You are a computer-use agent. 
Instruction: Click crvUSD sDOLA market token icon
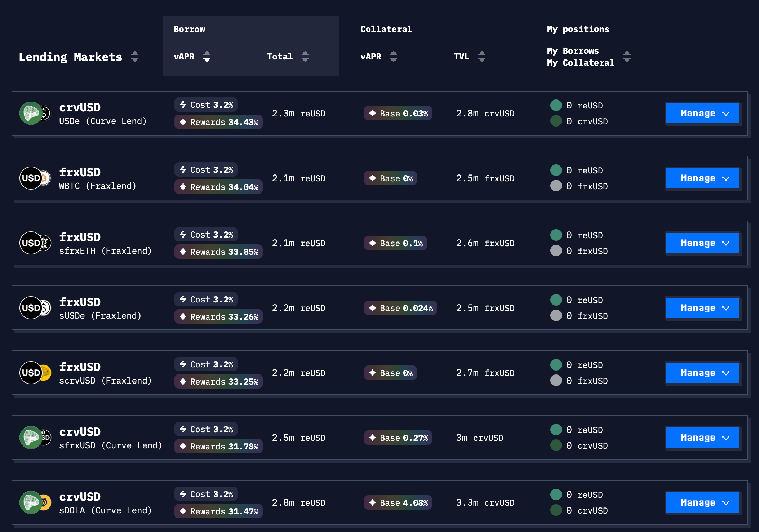35,502
